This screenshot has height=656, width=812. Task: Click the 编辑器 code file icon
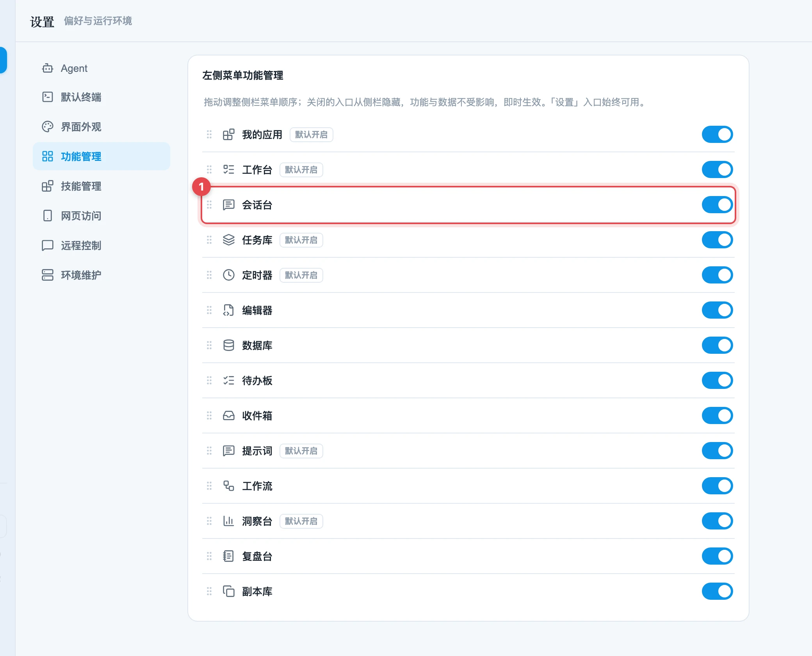pos(228,310)
